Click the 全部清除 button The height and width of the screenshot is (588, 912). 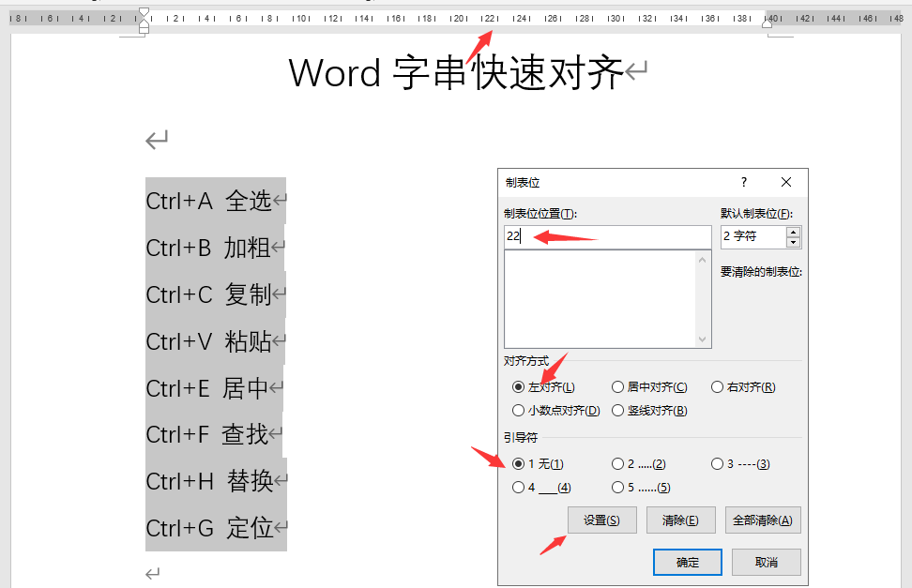point(763,520)
